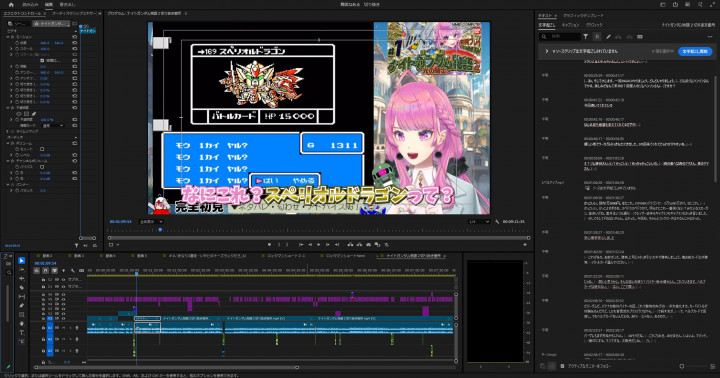Expand the Time Remapping group
The height and width of the screenshot is (378, 720).
[x=7, y=131]
